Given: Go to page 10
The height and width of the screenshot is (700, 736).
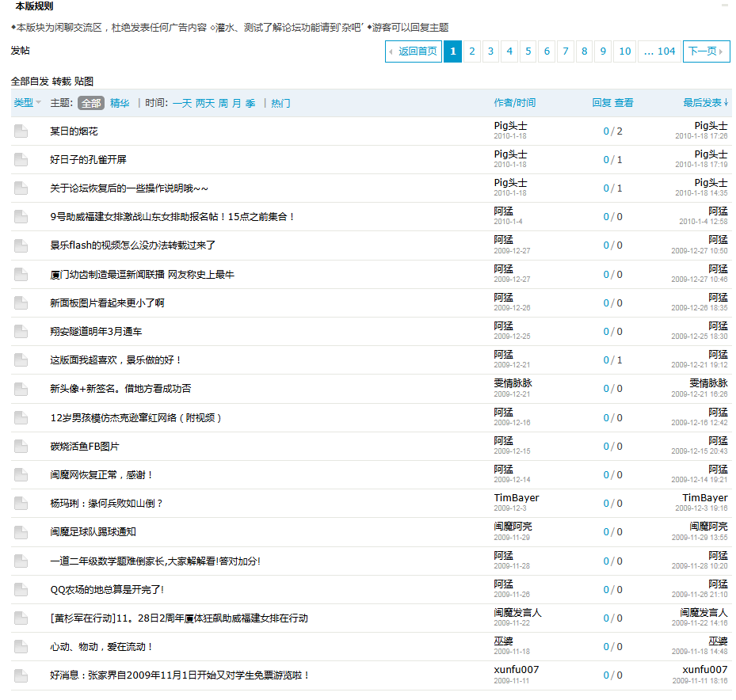Looking at the screenshot, I should pos(625,51).
